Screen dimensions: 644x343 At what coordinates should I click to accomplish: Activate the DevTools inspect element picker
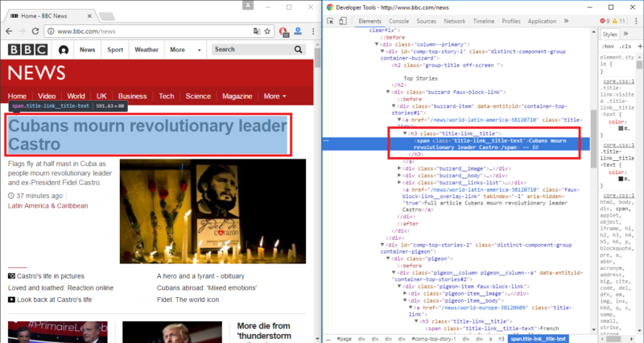click(331, 21)
